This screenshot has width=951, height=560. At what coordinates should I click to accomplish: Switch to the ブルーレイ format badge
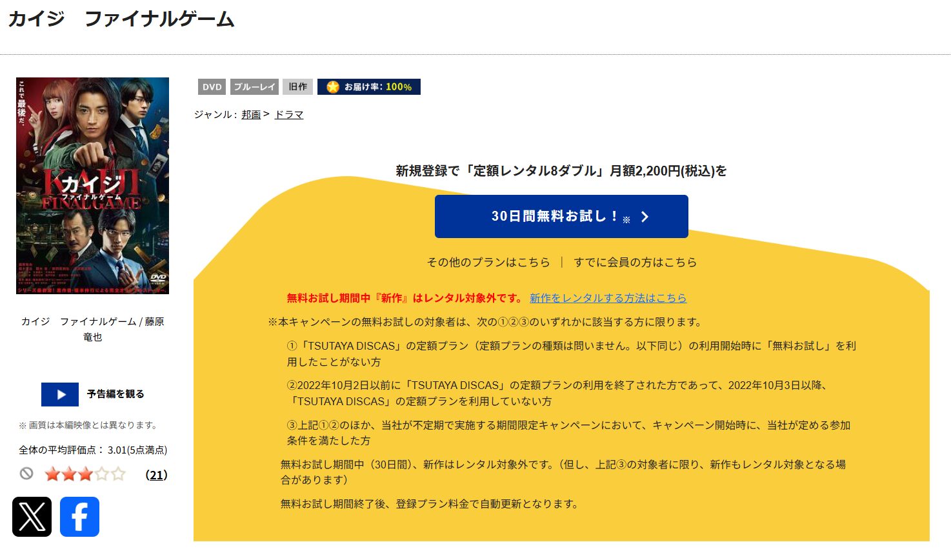pyautogui.click(x=254, y=86)
